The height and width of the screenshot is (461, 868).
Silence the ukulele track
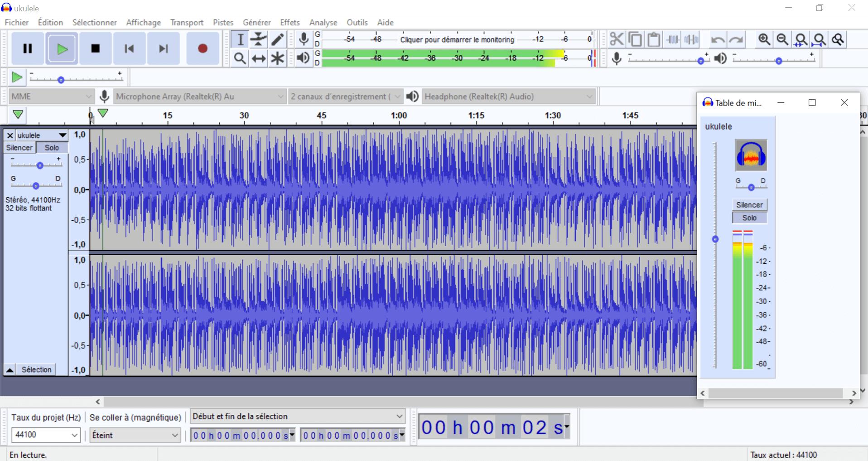pyautogui.click(x=19, y=147)
